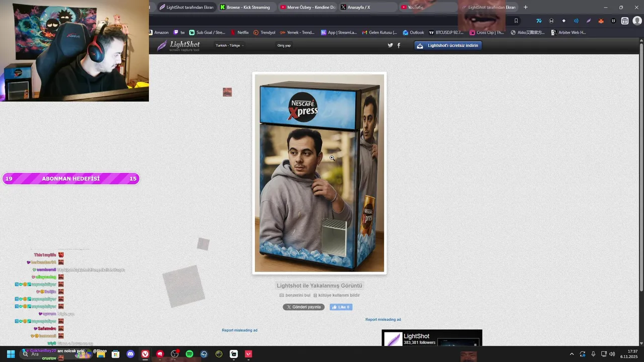Viewport: 644px width, 362px height.
Task: Open Spotify from the taskbar
Action: click(189, 354)
